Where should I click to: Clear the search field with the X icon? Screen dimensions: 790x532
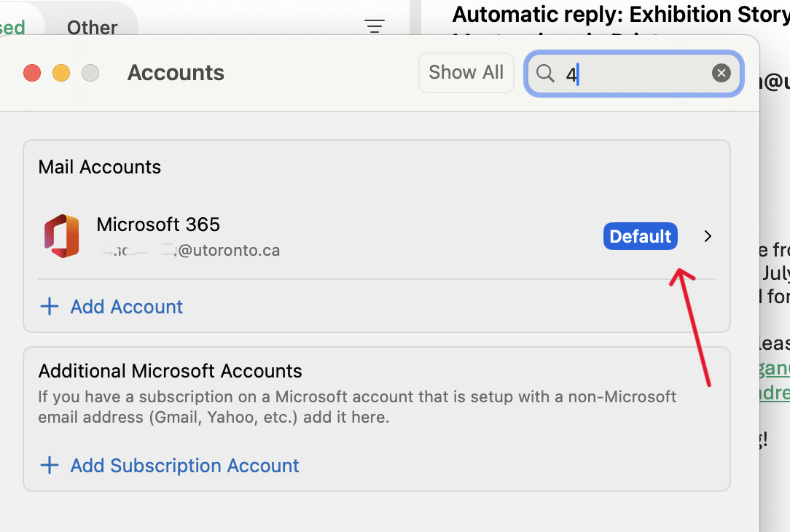point(721,73)
